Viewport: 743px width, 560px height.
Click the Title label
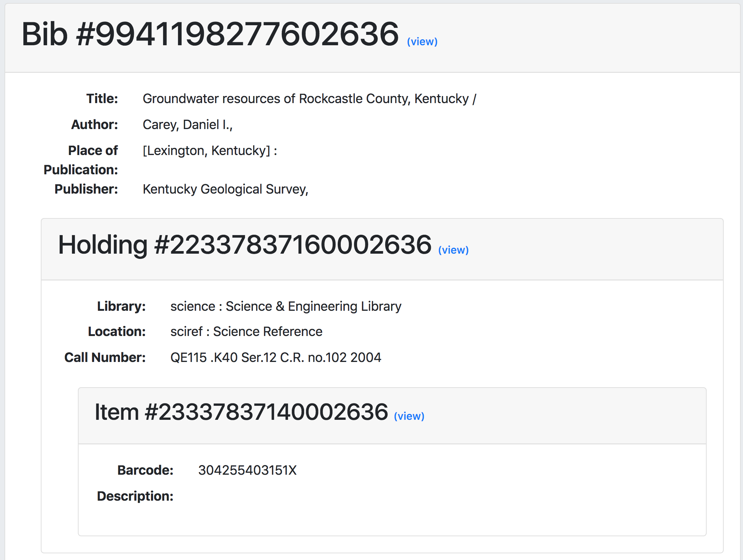[102, 98]
